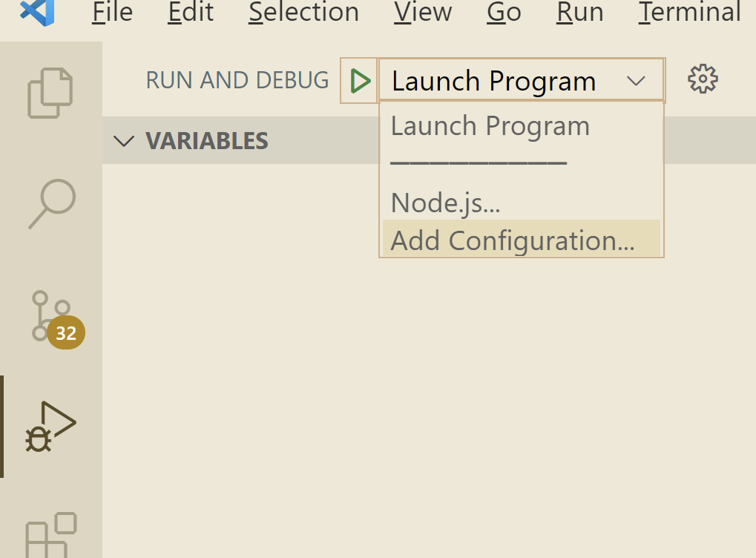The width and height of the screenshot is (756, 558).
Task: Open the Search view magnifier icon
Action: pyautogui.click(x=52, y=203)
